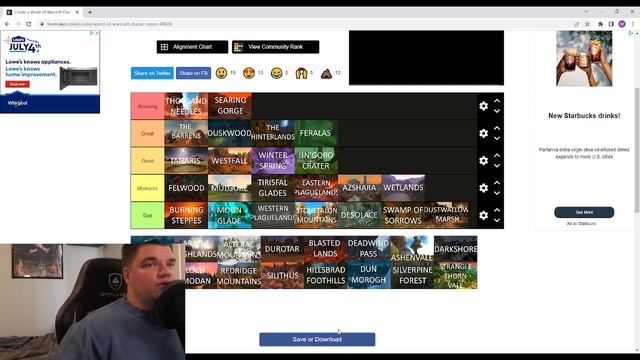640x360 pixels.
Task: Move Great tier row down with chevron
Action: point(497,138)
